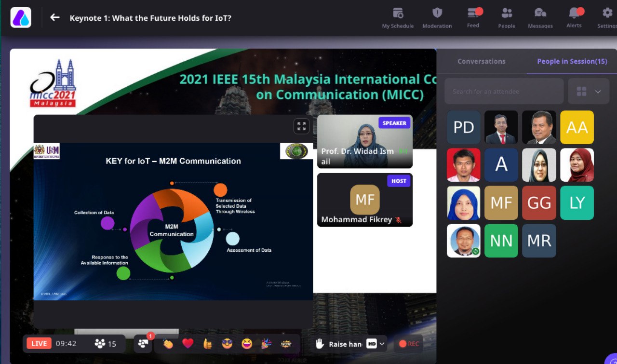Send a thumbs up reaction
This screenshot has height=364, width=617.
coord(208,344)
